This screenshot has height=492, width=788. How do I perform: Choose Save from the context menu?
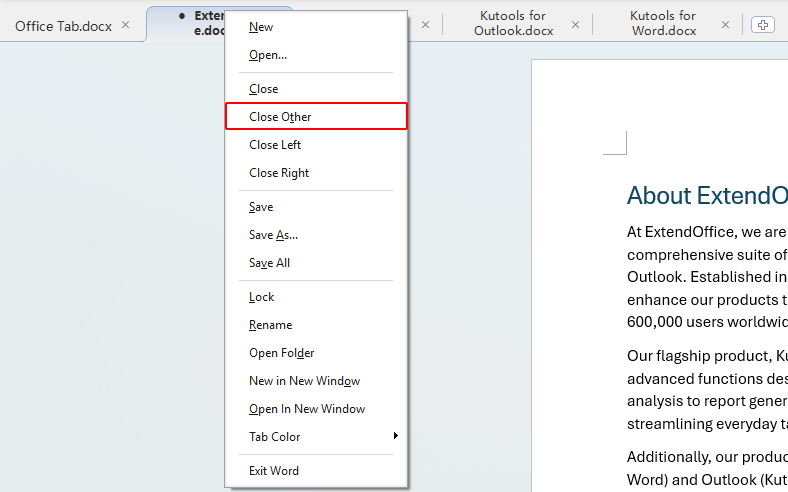(x=316, y=207)
